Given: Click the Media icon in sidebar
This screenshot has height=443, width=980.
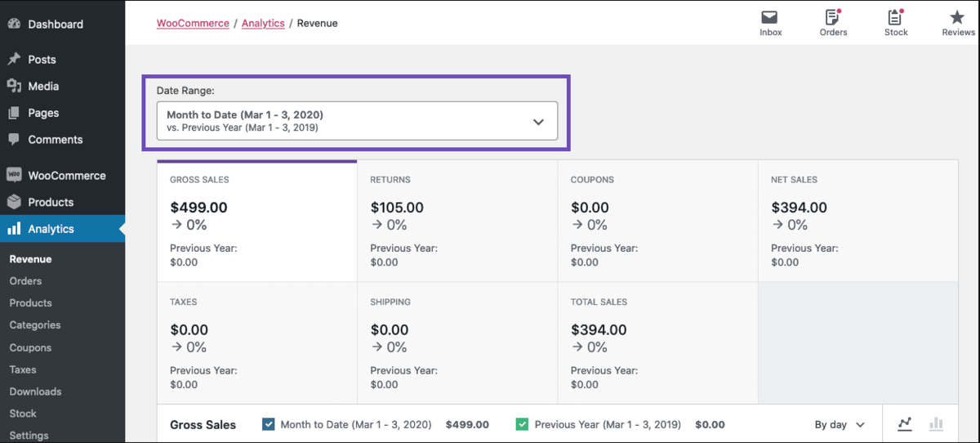Looking at the screenshot, I should [14, 86].
